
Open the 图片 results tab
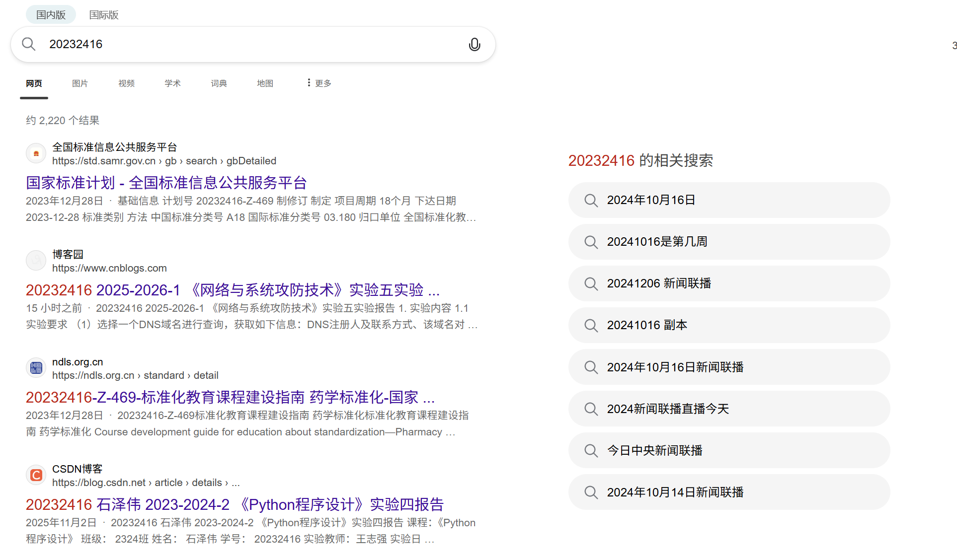[80, 83]
